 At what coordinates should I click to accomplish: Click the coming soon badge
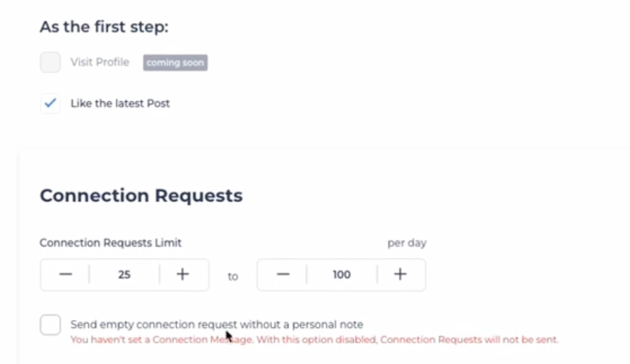175,62
